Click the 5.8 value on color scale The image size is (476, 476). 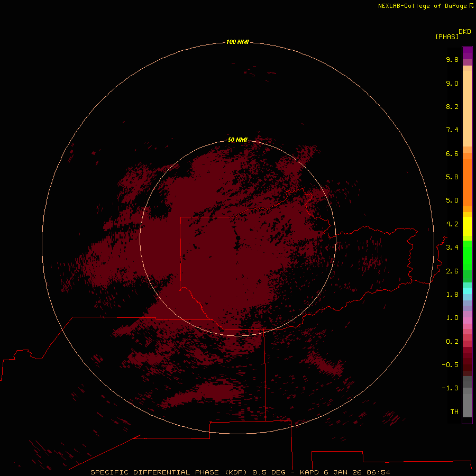[452, 177]
